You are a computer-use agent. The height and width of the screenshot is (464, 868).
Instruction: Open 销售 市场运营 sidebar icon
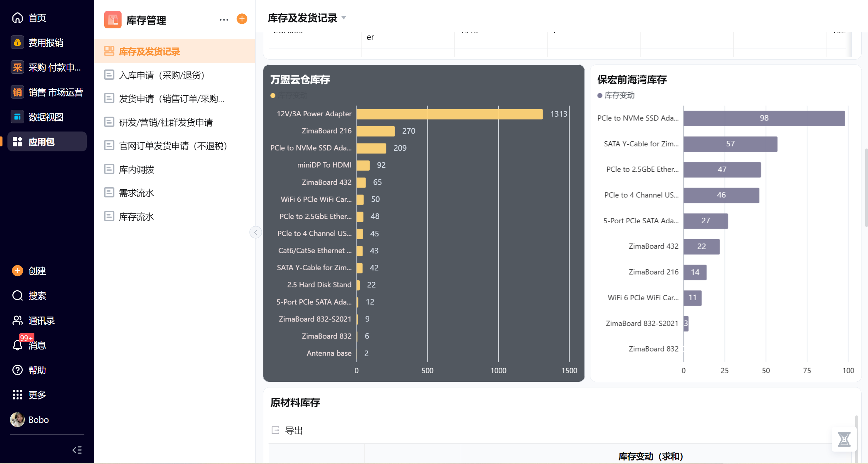(x=17, y=92)
